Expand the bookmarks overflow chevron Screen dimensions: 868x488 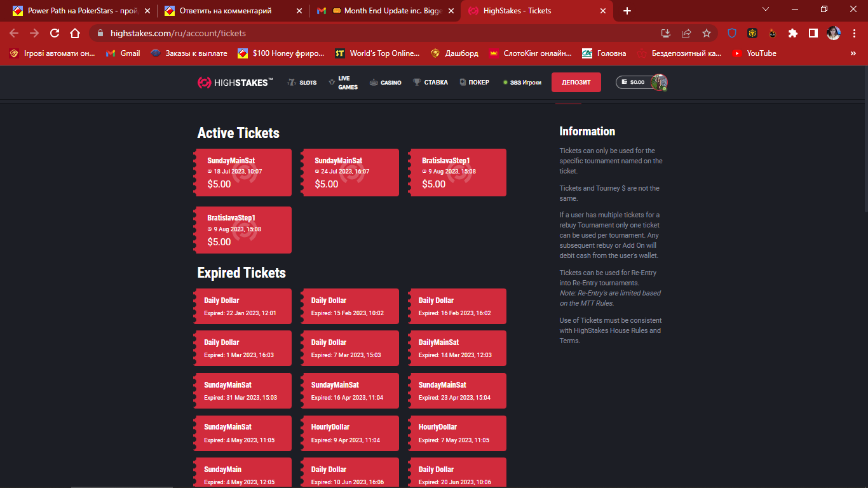(853, 53)
